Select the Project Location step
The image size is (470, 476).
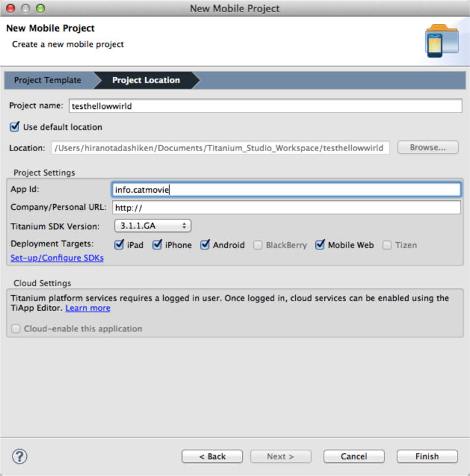[x=146, y=80]
